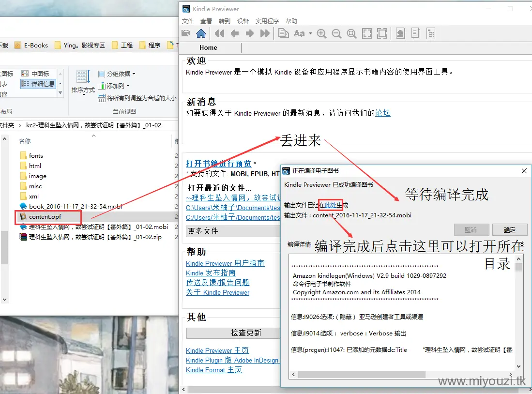Viewport: 532px width, 394px height.
Task: Click the 检查更新 button
Action: tap(233, 333)
